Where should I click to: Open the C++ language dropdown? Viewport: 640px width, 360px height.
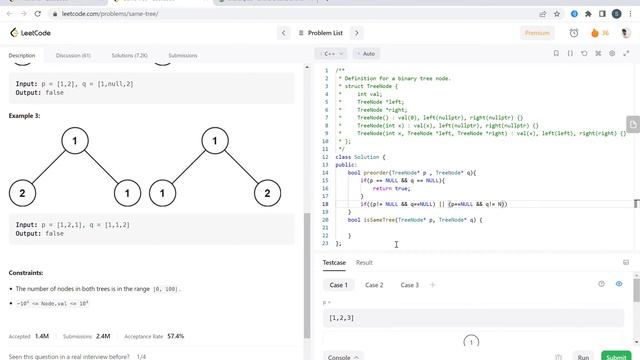click(331, 53)
